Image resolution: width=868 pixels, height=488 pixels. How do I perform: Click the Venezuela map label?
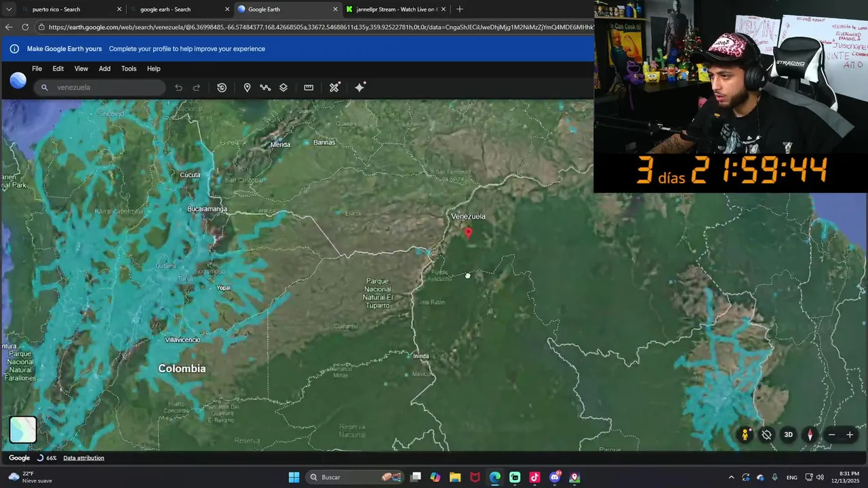coord(468,216)
